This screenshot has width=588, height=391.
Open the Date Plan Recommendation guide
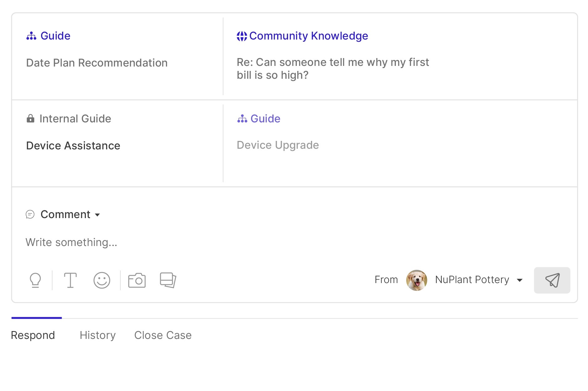[97, 63]
